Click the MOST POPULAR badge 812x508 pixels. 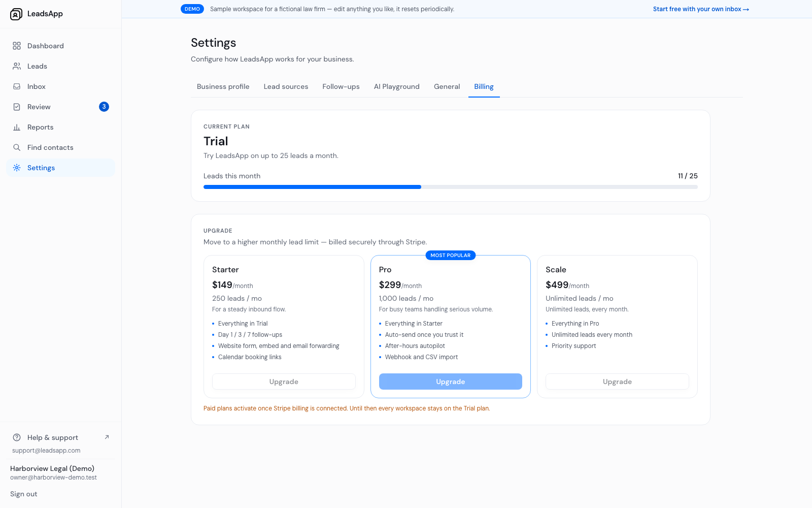451,256
